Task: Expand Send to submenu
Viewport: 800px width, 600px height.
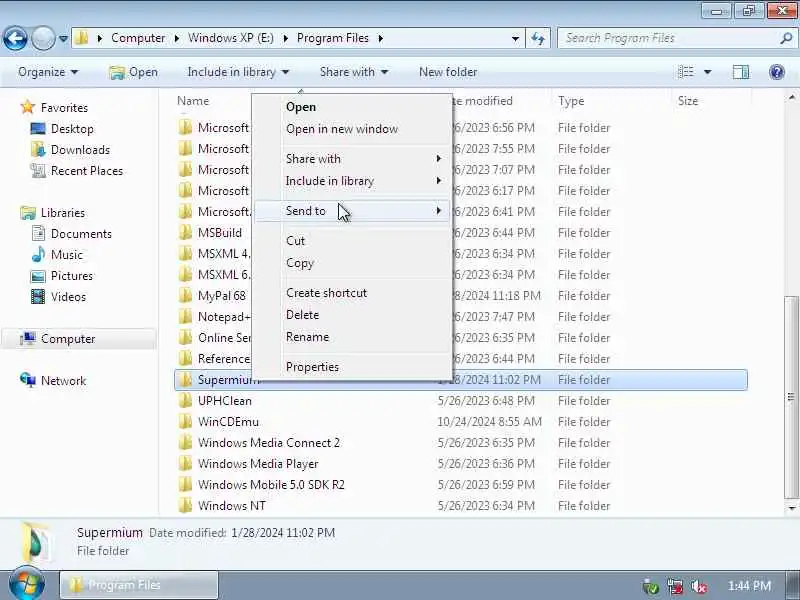Action: 352,211
